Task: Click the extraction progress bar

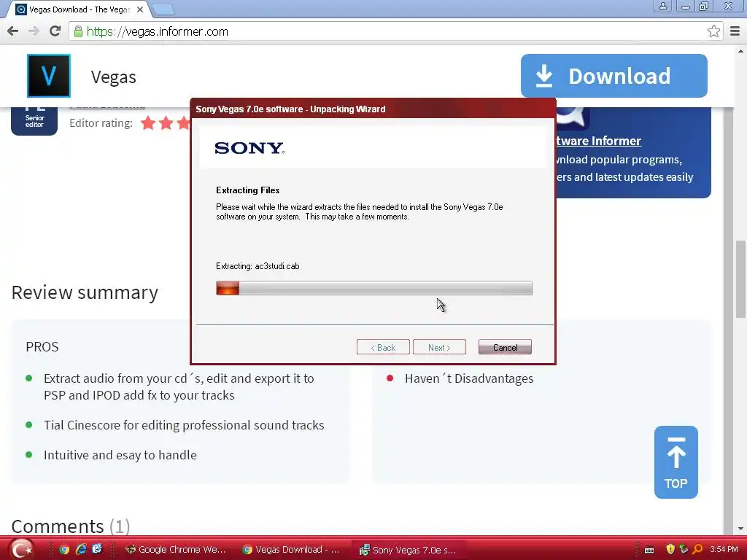Action: [374, 288]
